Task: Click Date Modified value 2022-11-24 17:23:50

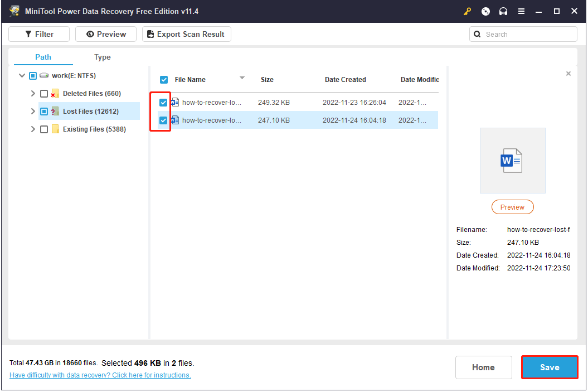Action: [539, 268]
